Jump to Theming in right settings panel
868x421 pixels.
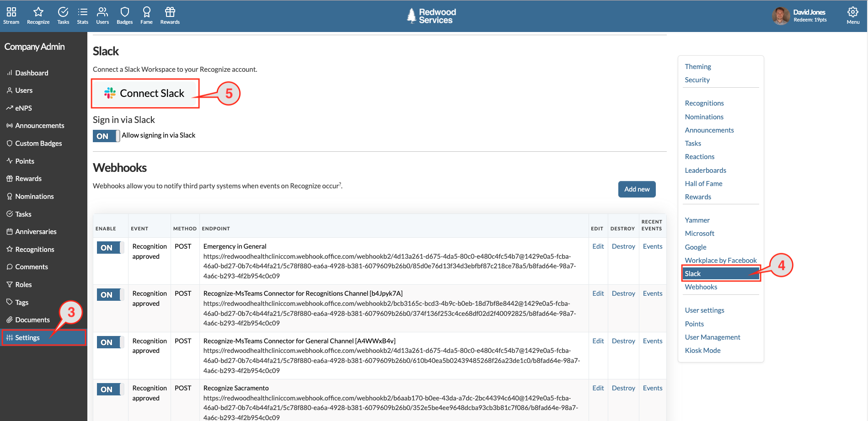[x=698, y=67]
